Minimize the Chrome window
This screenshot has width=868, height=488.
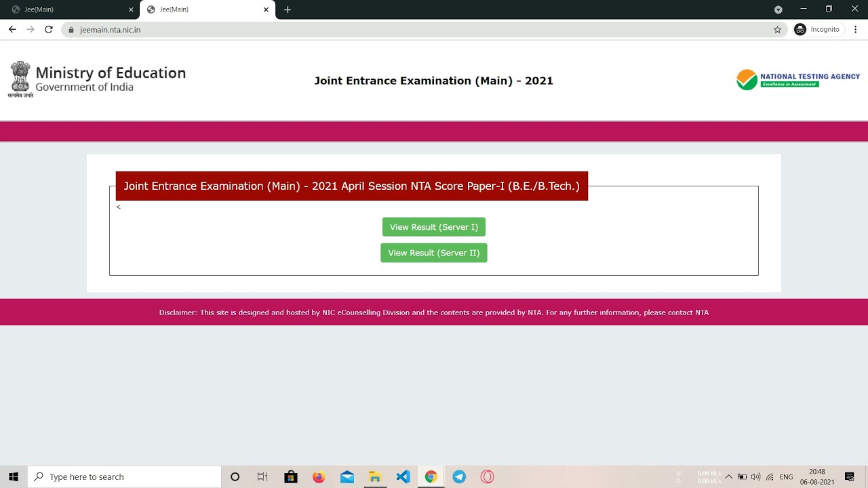point(804,9)
